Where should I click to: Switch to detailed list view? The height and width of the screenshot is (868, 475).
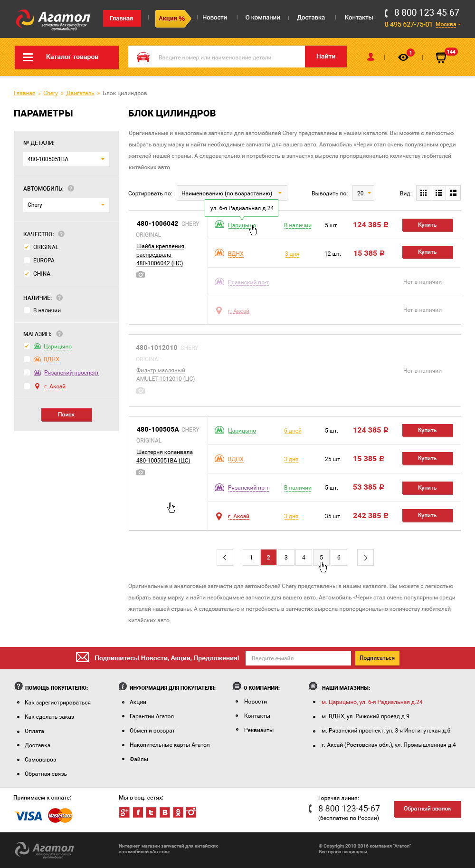[x=453, y=193]
